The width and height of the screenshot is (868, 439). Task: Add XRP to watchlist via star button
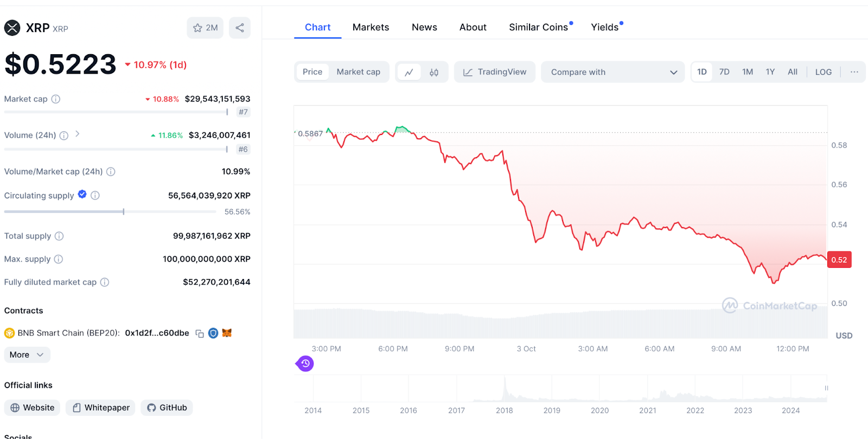pyautogui.click(x=205, y=28)
